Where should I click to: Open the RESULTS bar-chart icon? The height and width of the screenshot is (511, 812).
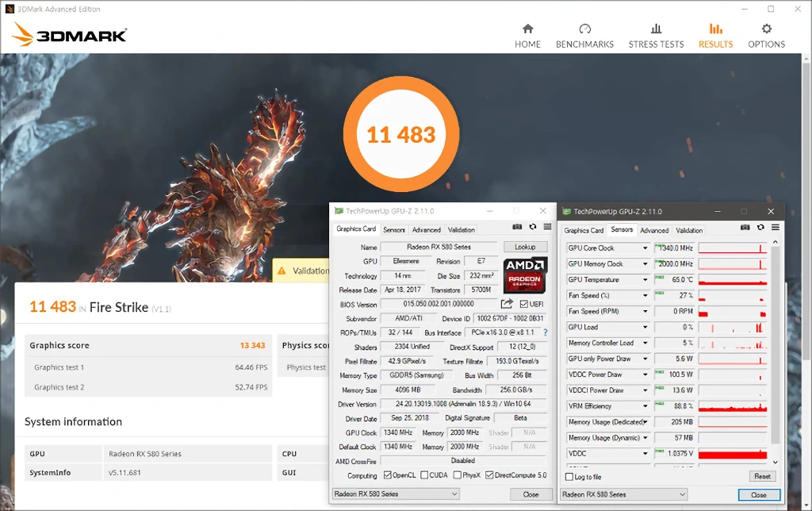(x=716, y=29)
